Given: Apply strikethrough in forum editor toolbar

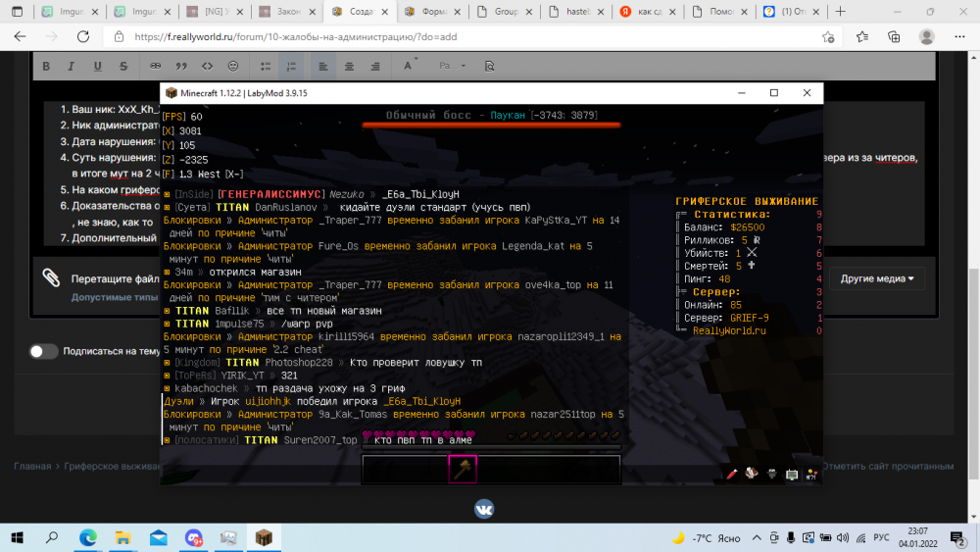Looking at the screenshot, I should click(x=123, y=66).
